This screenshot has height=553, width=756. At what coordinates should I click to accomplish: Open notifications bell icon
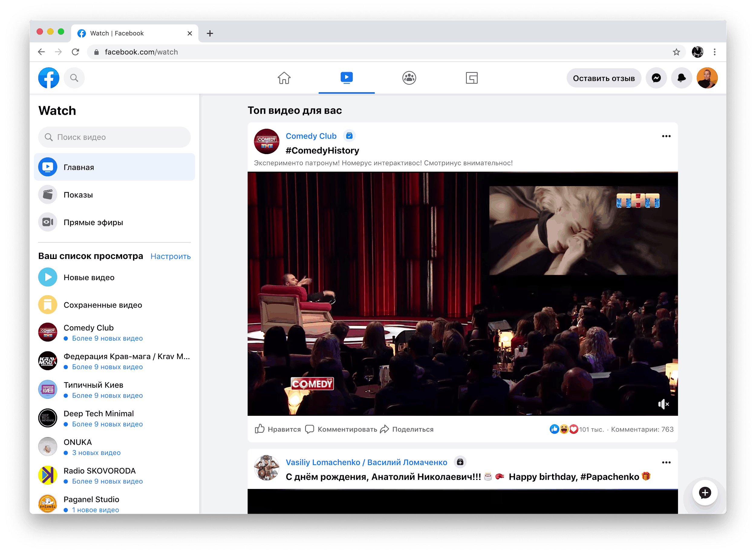[682, 78]
